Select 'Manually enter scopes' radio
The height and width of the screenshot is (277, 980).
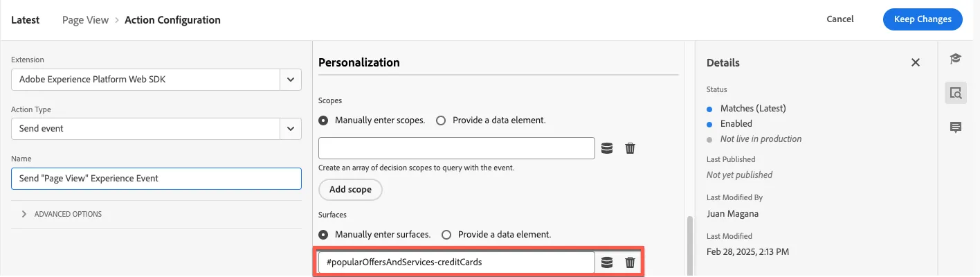(x=323, y=120)
